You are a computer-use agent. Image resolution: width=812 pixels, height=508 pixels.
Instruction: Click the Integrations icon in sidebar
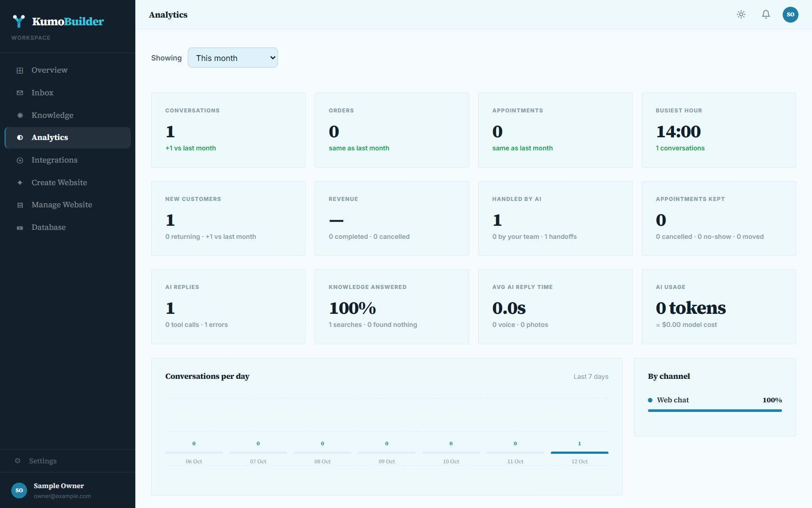(x=20, y=160)
